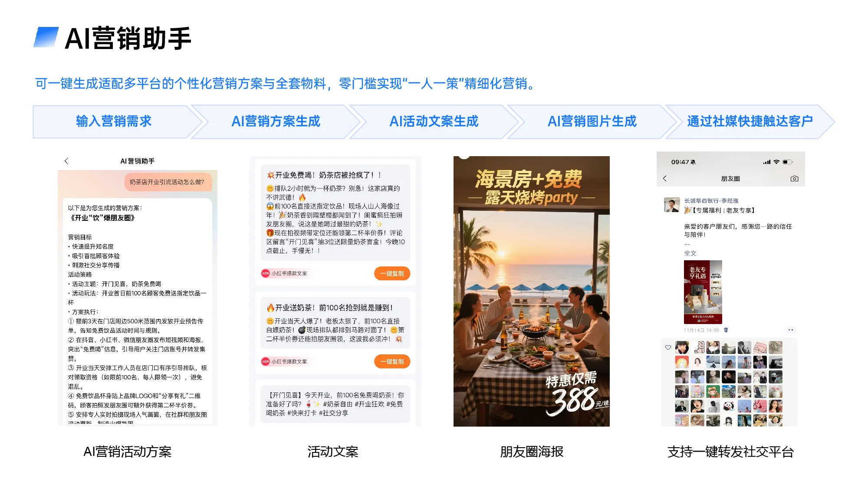The height and width of the screenshot is (488, 868).
Task: Tap back arrow in AI营销助手 header
Action: coord(66,161)
